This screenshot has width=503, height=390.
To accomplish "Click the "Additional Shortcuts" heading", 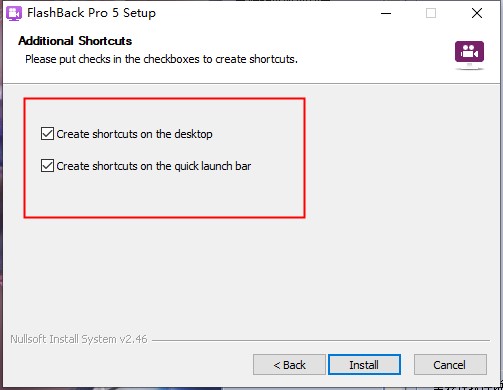I will tap(75, 41).
